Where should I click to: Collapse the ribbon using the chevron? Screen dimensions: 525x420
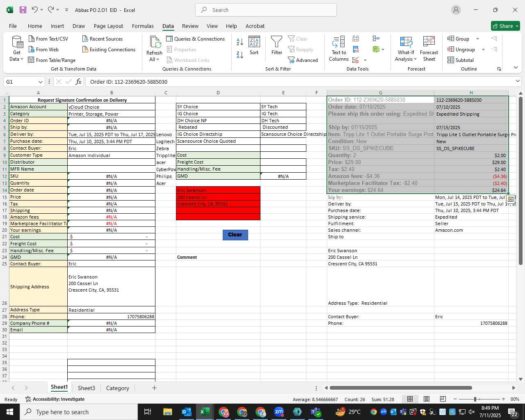click(516, 68)
